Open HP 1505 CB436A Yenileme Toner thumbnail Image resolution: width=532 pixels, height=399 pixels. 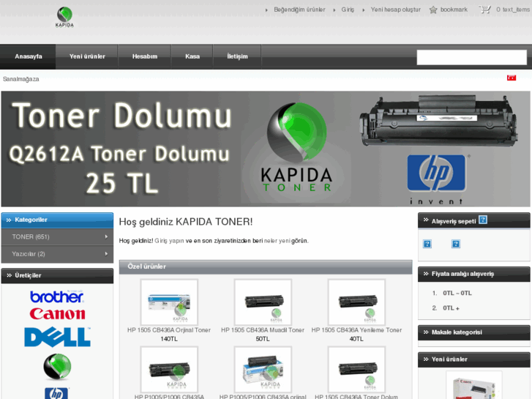(356, 302)
